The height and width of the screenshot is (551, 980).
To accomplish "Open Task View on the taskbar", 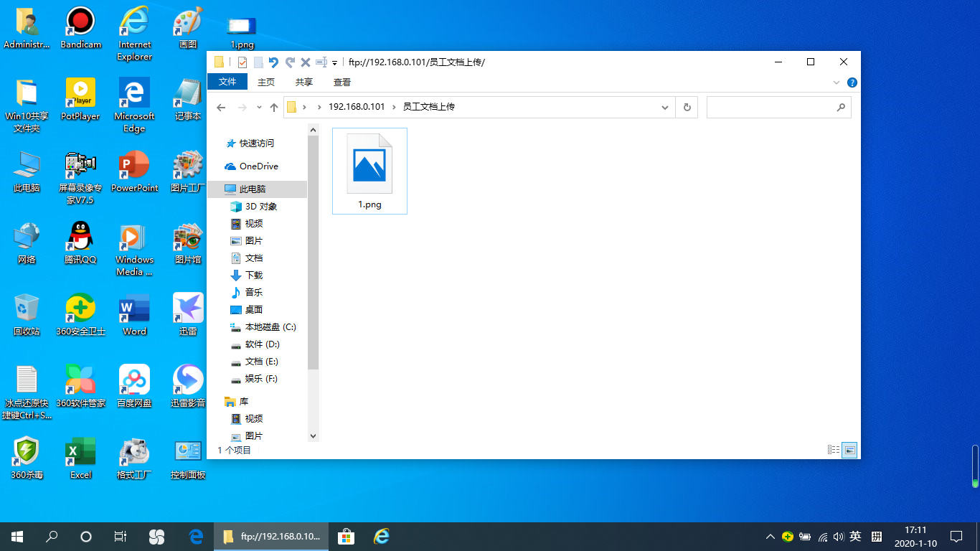I will (121, 536).
